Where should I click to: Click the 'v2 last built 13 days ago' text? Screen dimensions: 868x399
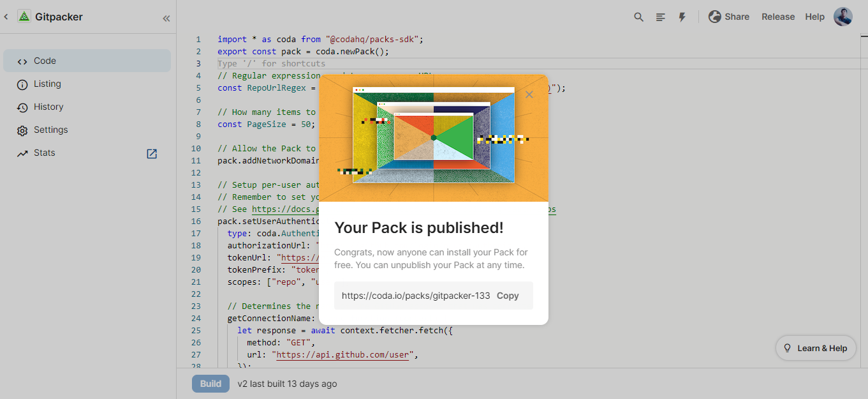coord(288,384)
